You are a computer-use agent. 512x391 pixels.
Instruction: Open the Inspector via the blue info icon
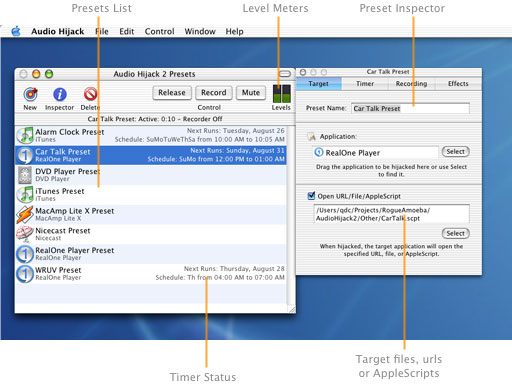(x=60, y=94)
